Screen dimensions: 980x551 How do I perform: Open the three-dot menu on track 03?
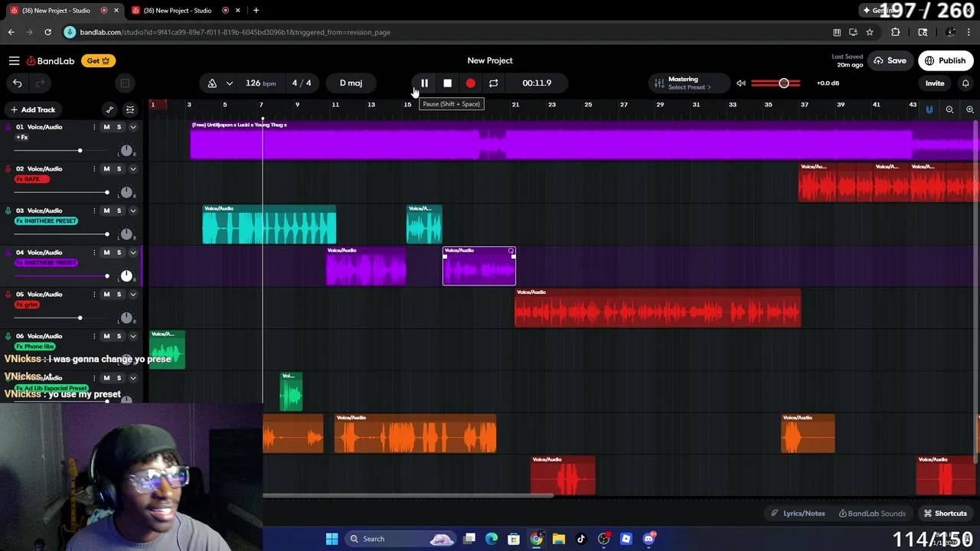94,210
